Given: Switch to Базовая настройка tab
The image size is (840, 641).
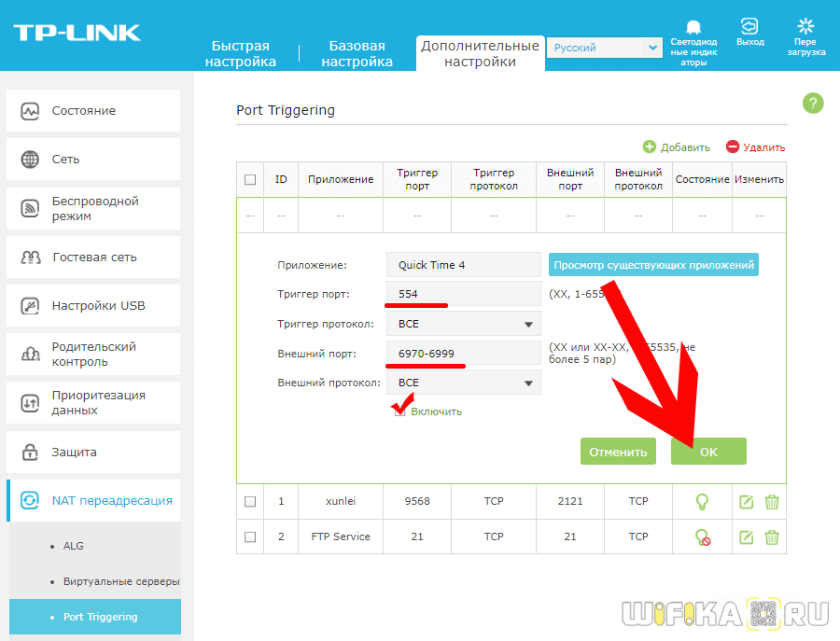Looking at the screenshot, I should click(357, 53).
